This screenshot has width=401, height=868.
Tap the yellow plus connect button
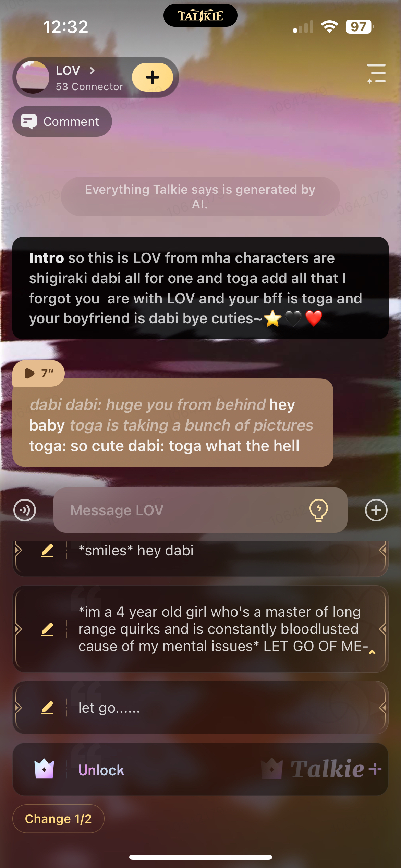point(153,77)
